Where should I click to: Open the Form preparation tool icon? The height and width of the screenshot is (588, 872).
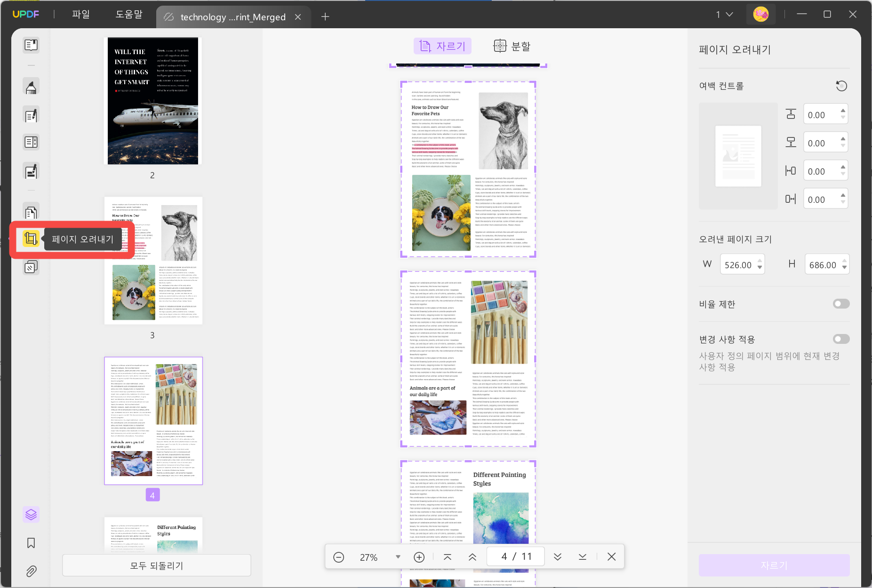pyautogui.click(x=31, y=142)
